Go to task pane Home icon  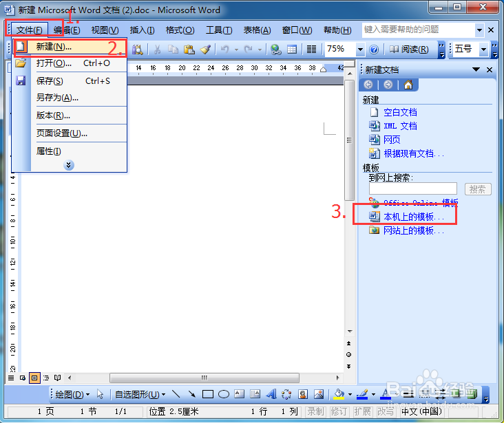[x=408, y=85]
